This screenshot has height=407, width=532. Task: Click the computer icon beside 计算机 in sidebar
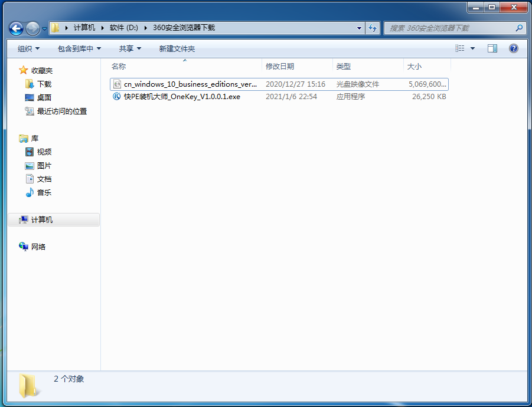(x=24, y=219)
